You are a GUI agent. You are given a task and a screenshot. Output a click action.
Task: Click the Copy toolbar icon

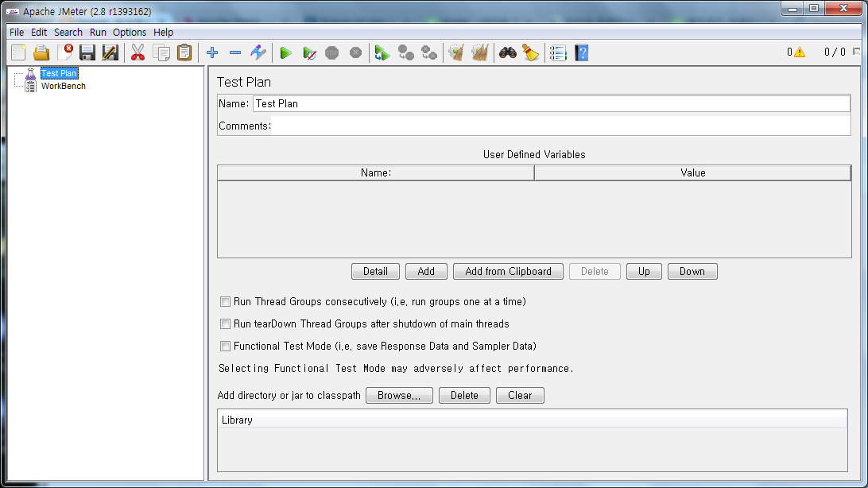(161, 52)
